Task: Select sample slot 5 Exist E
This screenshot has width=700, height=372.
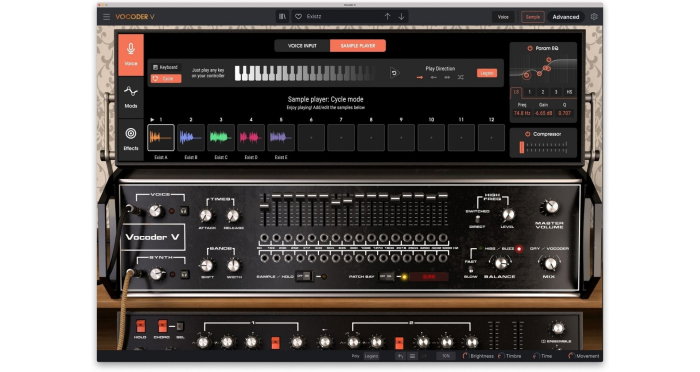Action: pyautogui.click(x=281, y=138)
